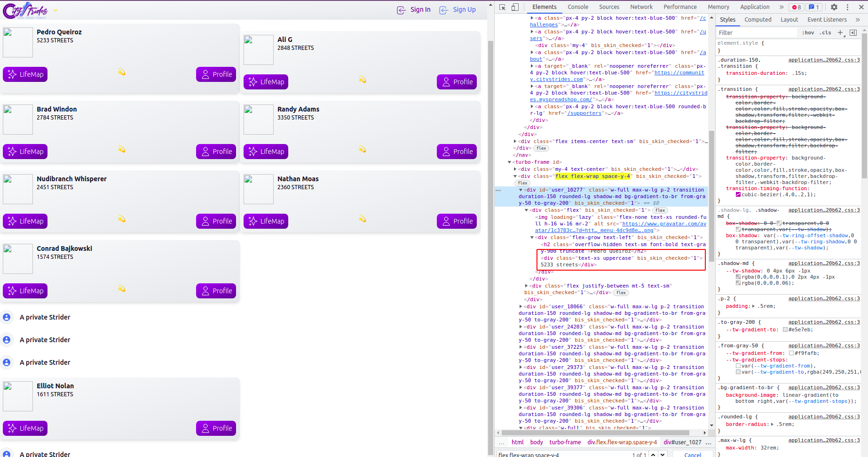Switch to the Sources tab
Viewport: 868px width, 457px height.
pos(609,7)
